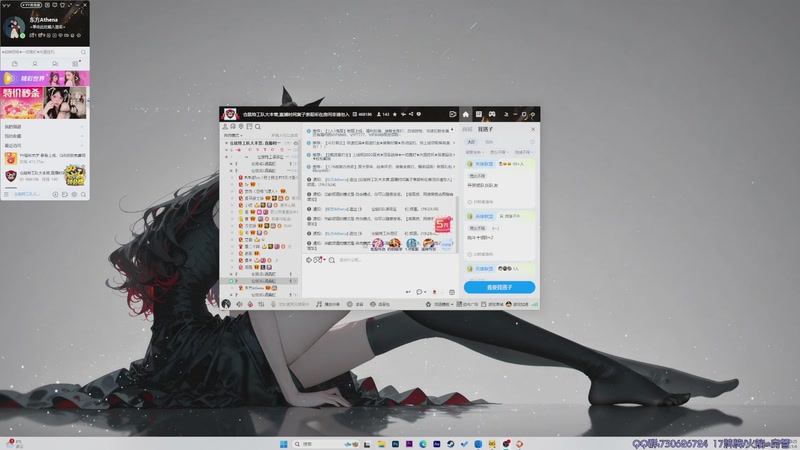Viewport: 800px width, 450px height.
Task: Open Photoshop from the taskbar
Action: pos(395,444)
